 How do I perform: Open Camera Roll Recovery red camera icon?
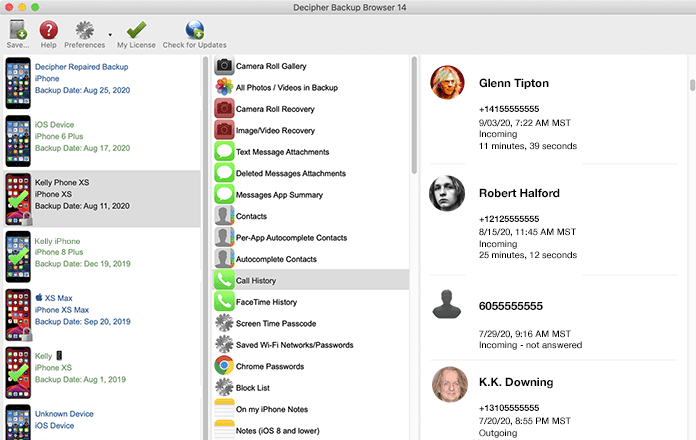[224, 109]
